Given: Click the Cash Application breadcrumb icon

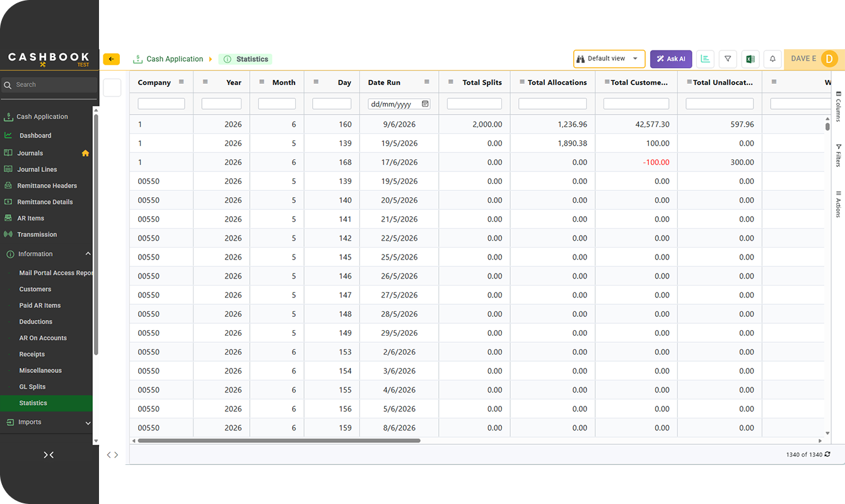Looking at the screenshot, I should pyautogui.click(x=137, y=59).
